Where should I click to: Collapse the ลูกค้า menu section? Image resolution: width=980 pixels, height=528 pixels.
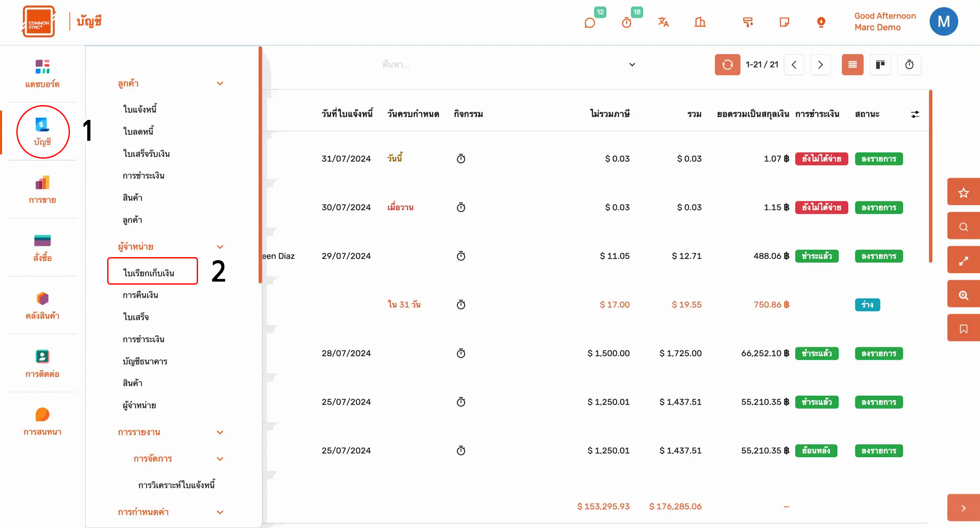tap(220, 84)
